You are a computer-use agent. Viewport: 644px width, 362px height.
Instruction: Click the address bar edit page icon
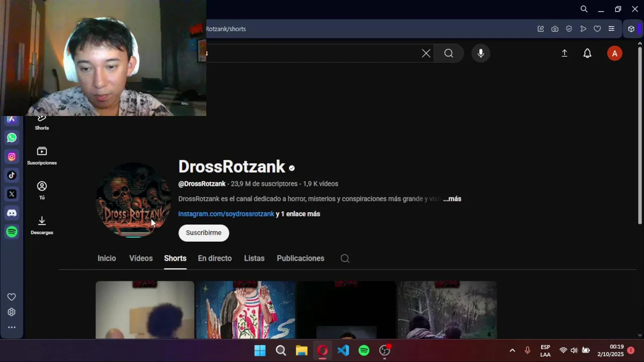pos(541,29)
